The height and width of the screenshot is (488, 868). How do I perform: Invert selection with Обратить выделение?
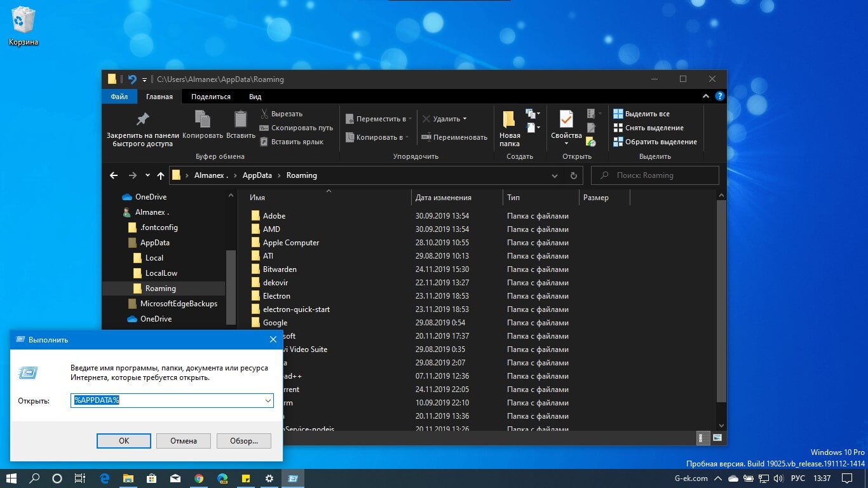click(655, 142)
